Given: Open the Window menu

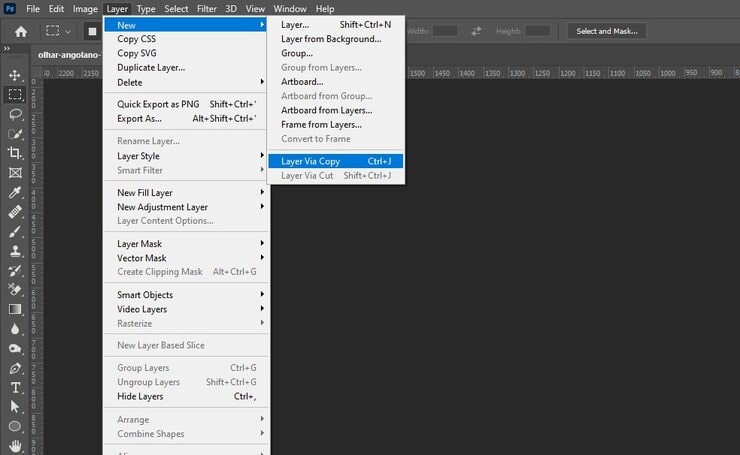Looking at the screenshot, I should (290, 9).
